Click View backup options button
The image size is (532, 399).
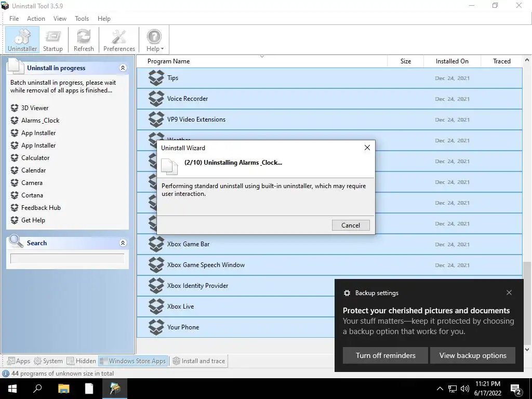click(473, 355)
